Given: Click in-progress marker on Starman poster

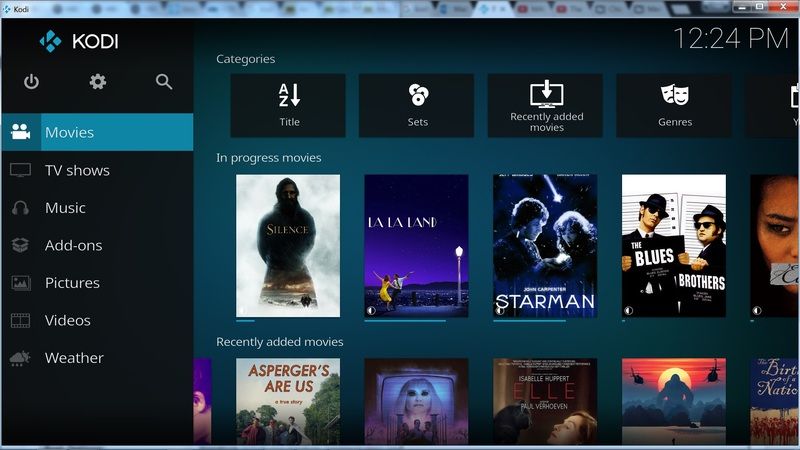Looking at the screenshot, I should [500, 310].
